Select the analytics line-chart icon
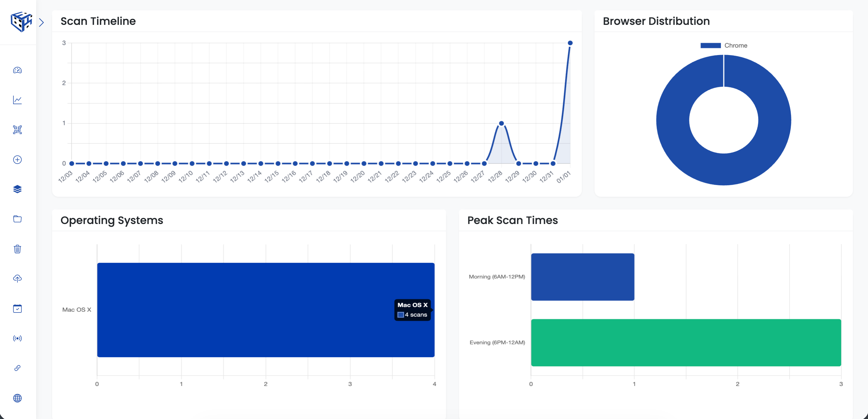Screen dimensions: 868x419 pos(17,100)
